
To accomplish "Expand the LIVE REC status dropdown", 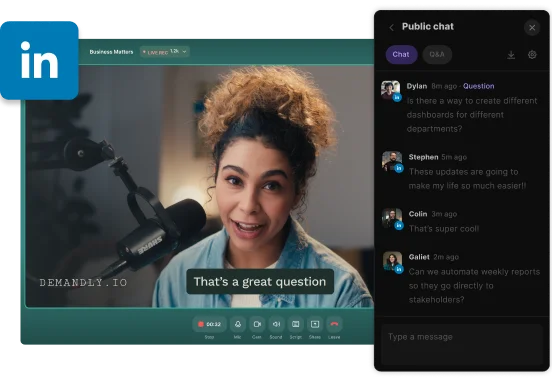I will (x=165, y=52).
